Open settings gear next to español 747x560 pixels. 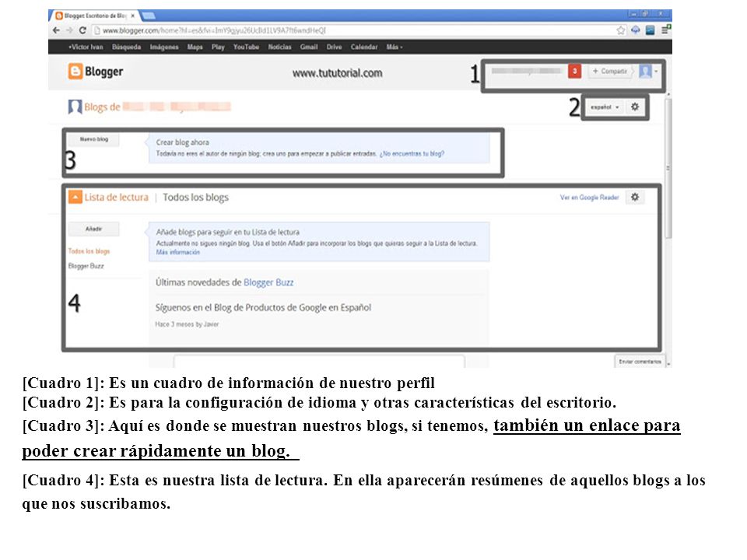point(635,107)
